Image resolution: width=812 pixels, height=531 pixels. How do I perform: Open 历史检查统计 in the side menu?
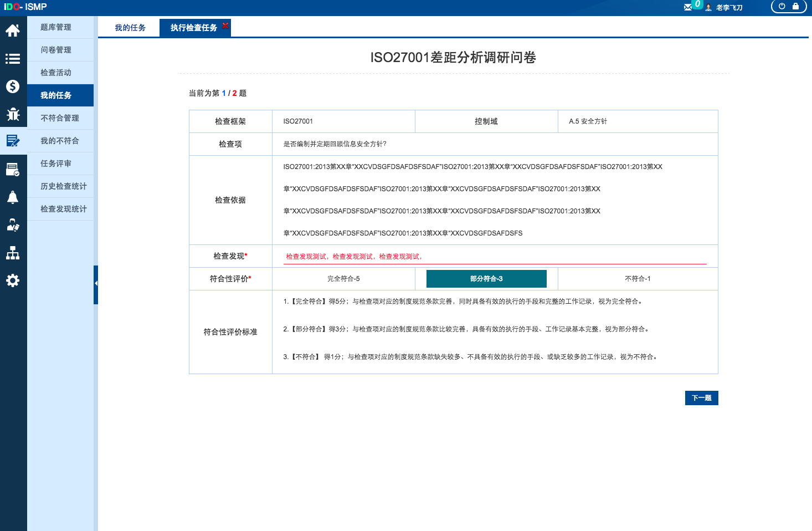pos(63,186)
